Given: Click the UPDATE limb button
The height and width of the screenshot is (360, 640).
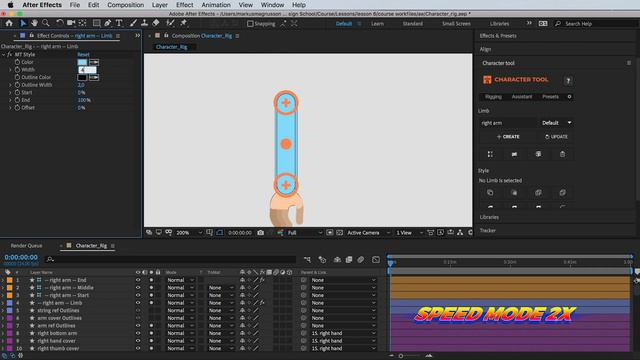Looking at the screenshot, I should pos(556,137).
